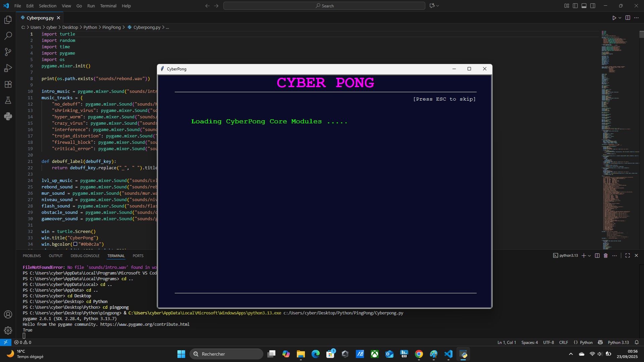Toggle the bottom panel layout
Viewport: 644px width, 362px height.
[x=584, y=6]
